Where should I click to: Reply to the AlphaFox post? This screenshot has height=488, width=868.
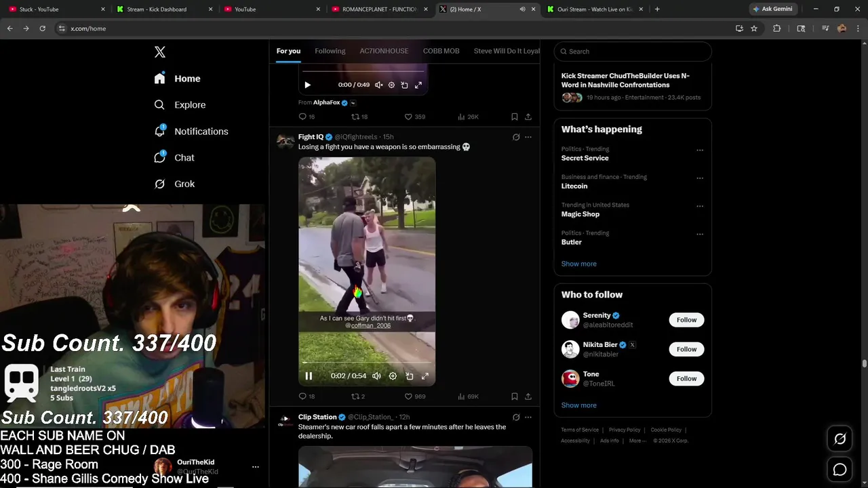tap(307, 117)
